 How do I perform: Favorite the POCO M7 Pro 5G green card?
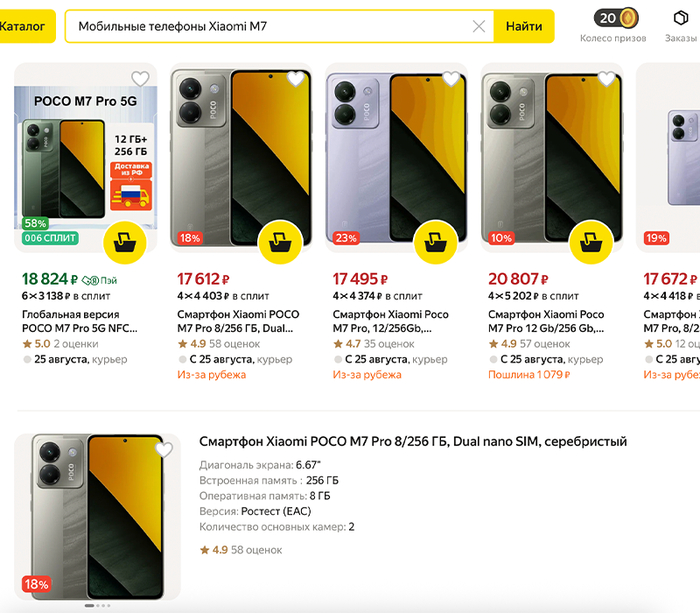pos(140,79)
